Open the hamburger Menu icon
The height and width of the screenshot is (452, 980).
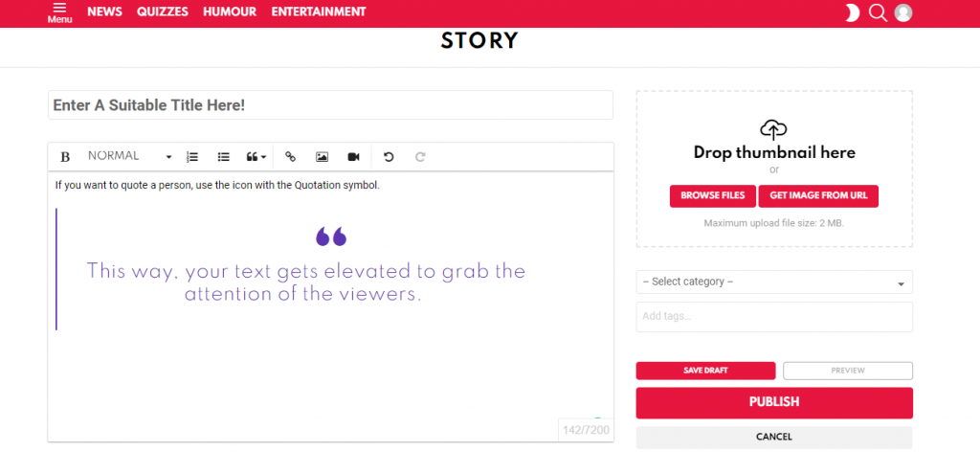coord(60,12)
